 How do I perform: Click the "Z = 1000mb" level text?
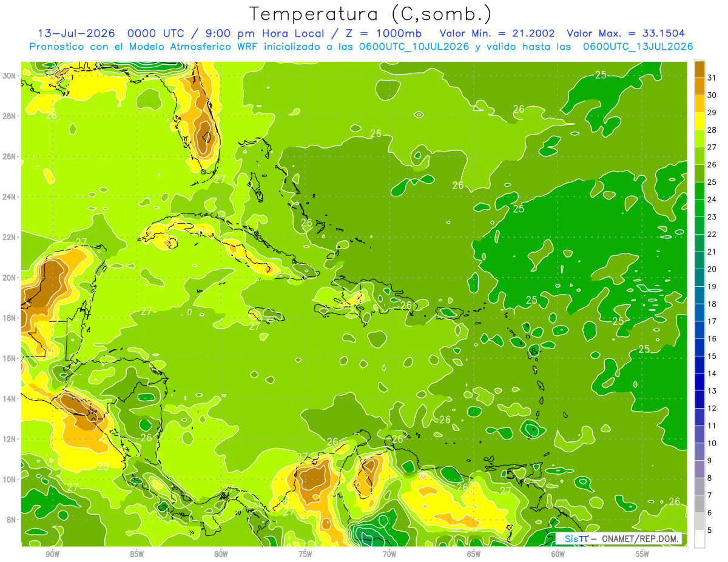pyautogui.click(x=383, y=33)
